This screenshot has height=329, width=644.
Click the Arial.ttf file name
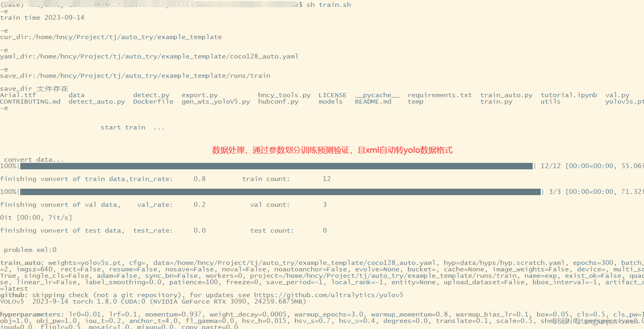click(x=18, y=95)
